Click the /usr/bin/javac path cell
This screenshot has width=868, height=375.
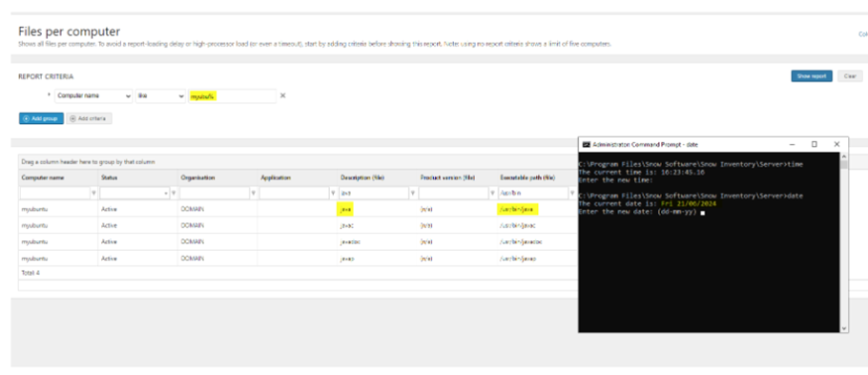[518, 225]
